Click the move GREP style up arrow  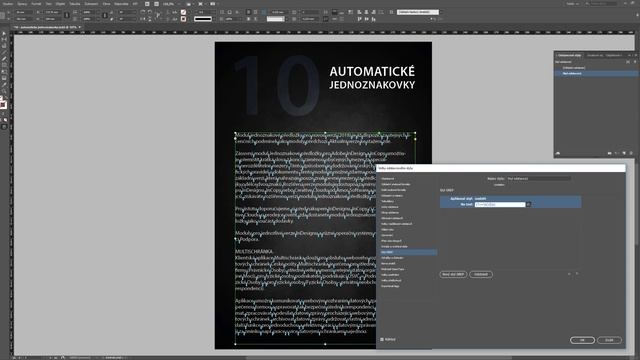(569, 274)
